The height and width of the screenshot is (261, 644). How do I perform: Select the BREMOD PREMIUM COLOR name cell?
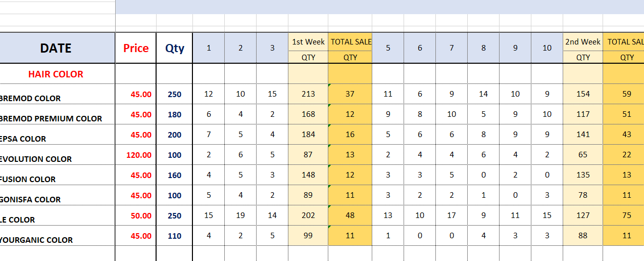(52, 118)
